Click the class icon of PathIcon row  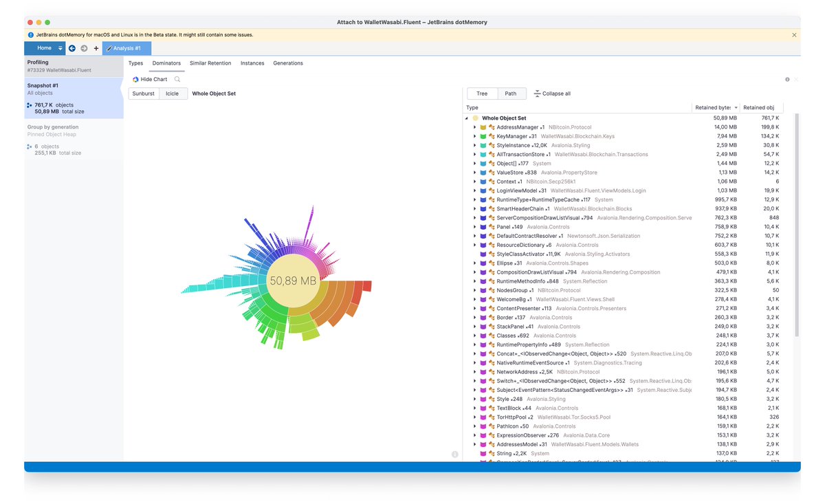[x=492, y=426]
